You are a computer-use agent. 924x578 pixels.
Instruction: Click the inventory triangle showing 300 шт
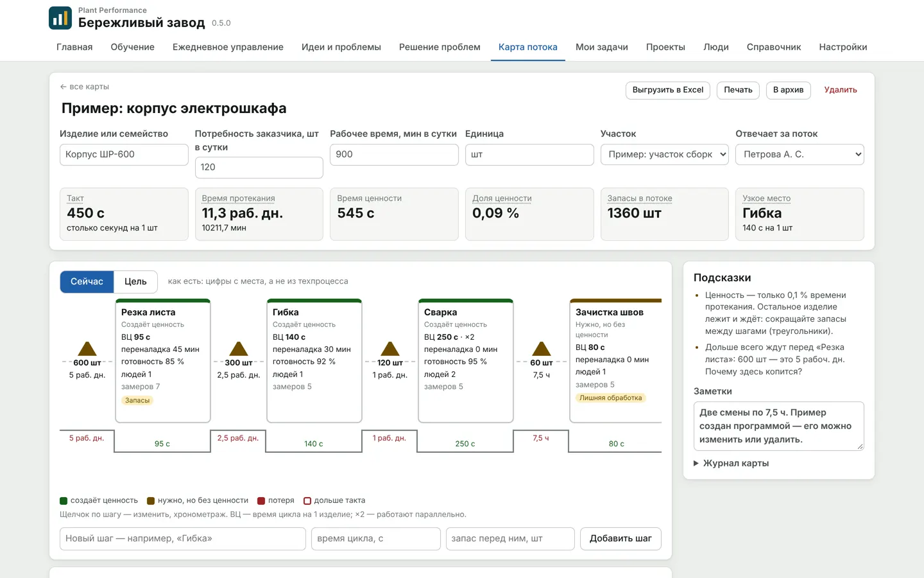coord(239,349)
